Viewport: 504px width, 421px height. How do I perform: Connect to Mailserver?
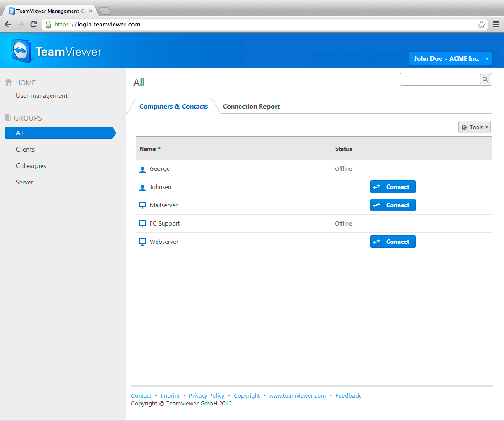(393, 205)
